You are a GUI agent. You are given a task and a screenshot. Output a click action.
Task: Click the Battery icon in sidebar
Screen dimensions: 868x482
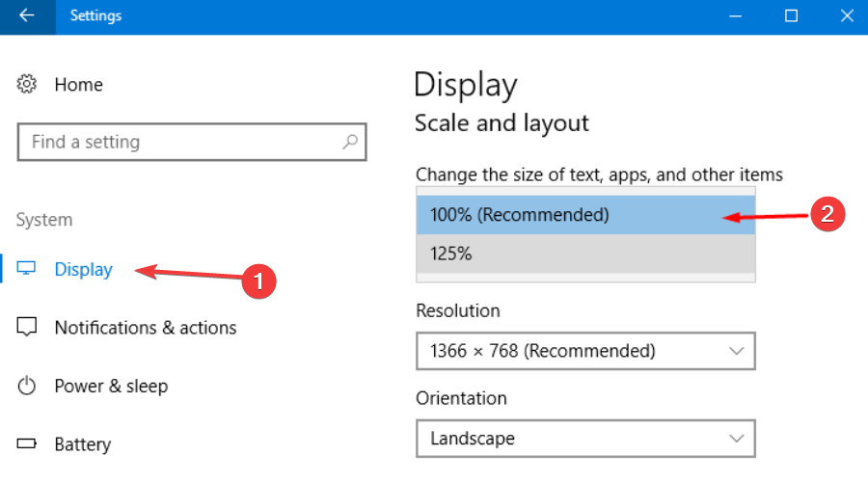27,444
